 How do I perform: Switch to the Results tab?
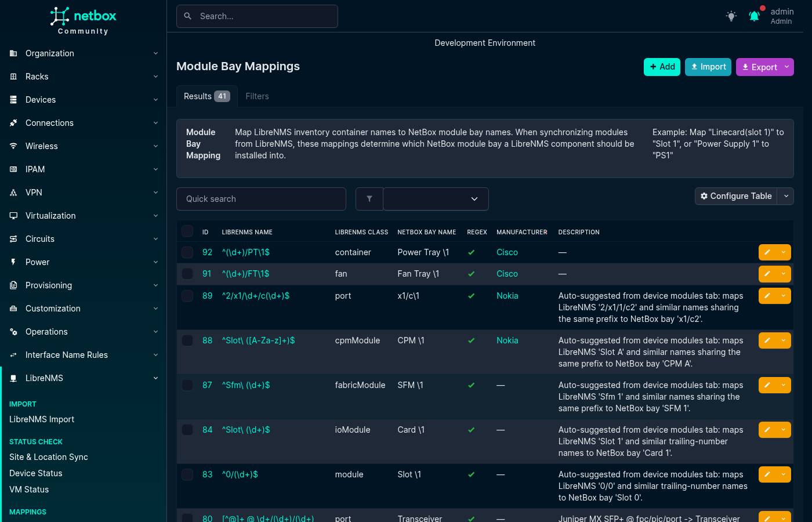pos(207,96)
